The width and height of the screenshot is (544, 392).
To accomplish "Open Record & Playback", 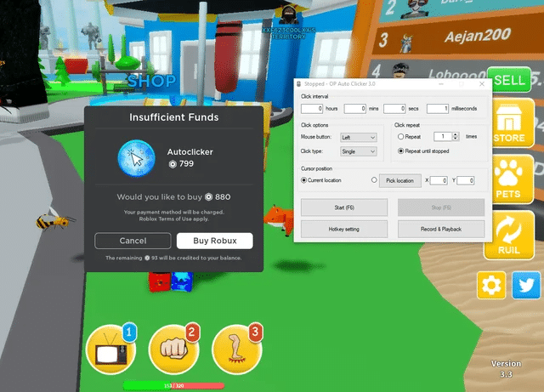I will point(441,229).
